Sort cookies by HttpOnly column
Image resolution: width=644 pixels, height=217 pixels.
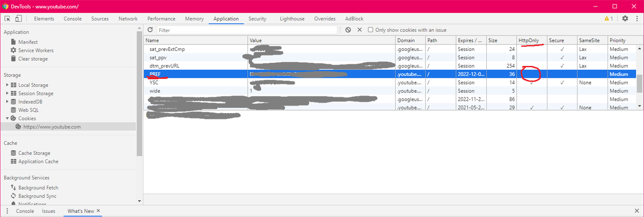point(531,40)
